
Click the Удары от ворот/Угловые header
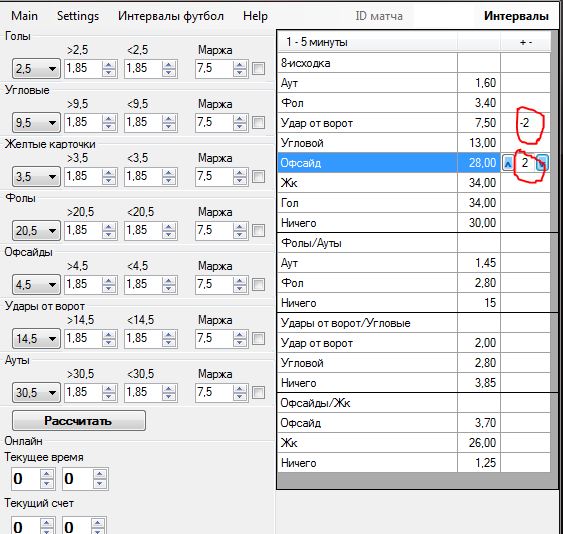[368, 323]
